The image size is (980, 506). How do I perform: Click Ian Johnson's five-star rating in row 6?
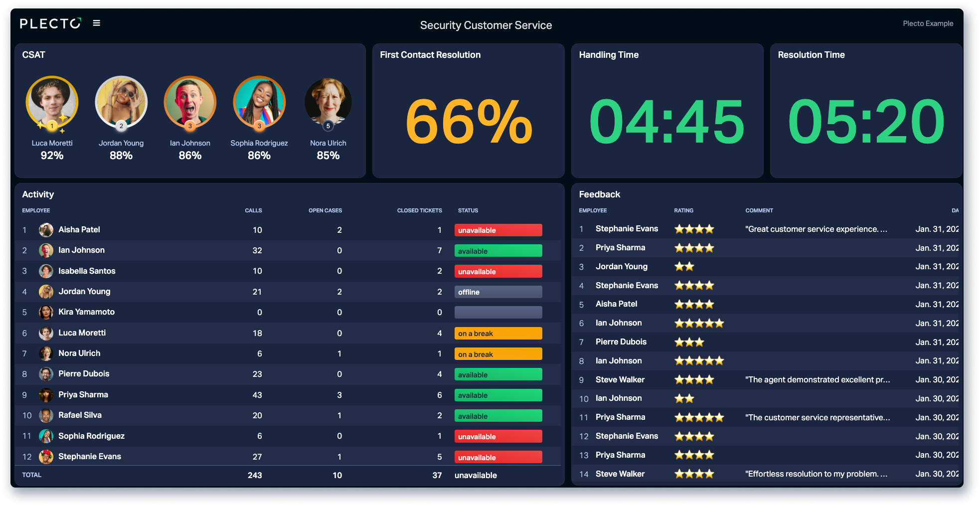tap(699, 323)
